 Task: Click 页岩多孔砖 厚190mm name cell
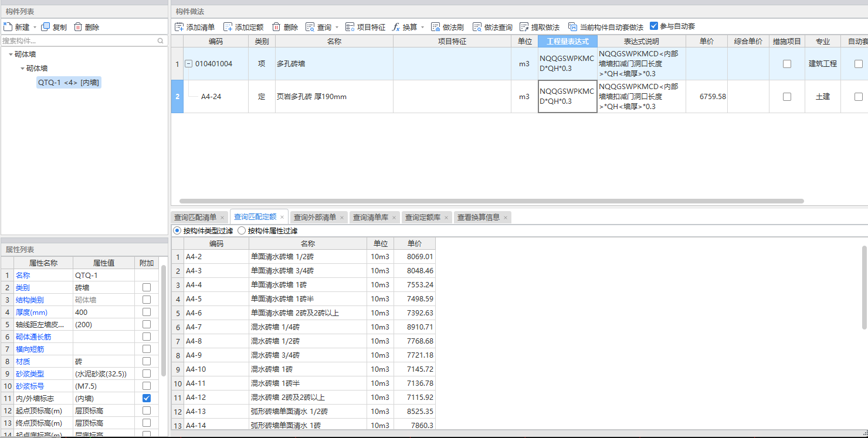(x=334, y=97)
